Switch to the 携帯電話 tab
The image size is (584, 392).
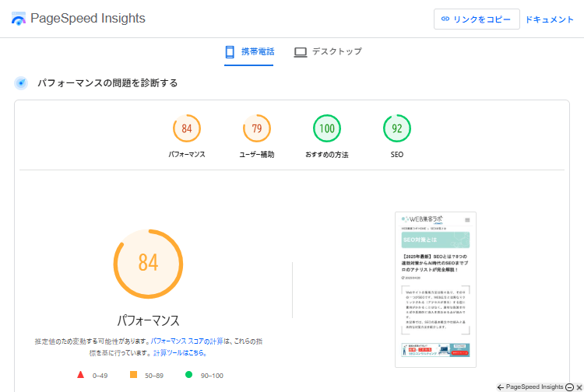(249, 52)
